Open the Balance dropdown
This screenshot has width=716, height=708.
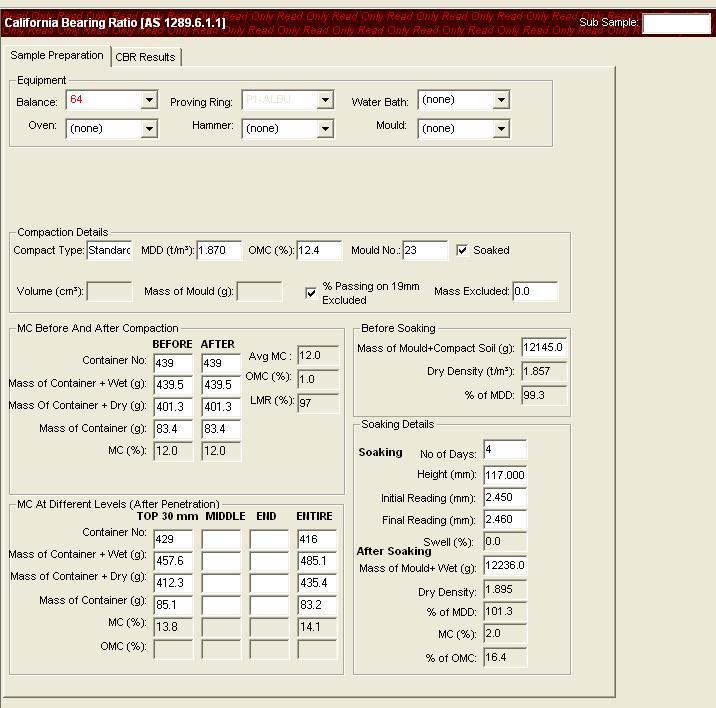point(149,100)
